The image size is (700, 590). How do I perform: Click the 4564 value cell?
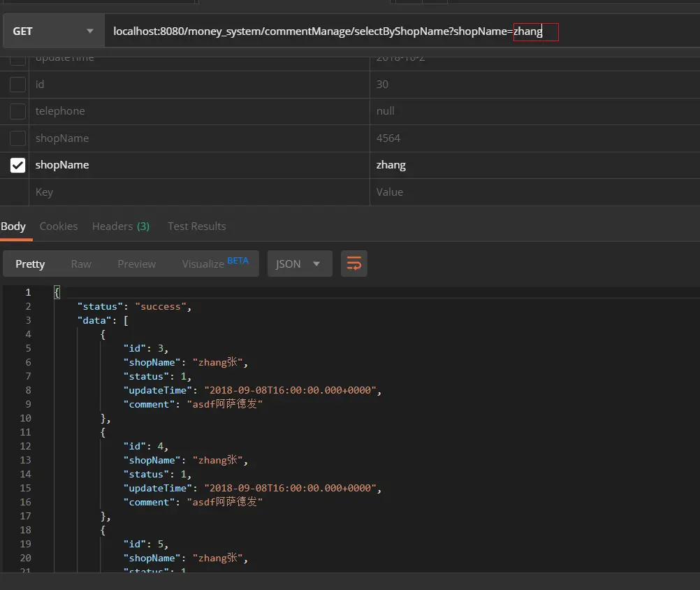pos(535,138)
